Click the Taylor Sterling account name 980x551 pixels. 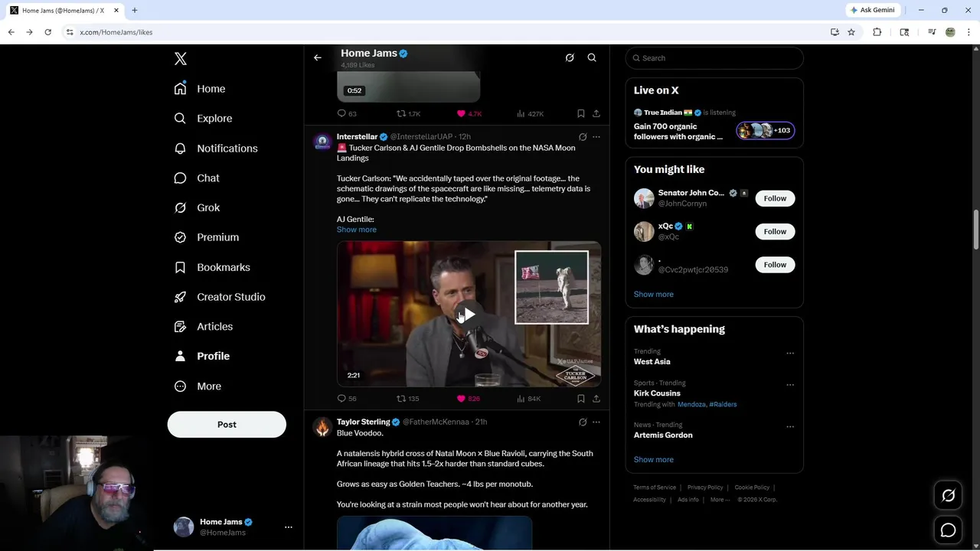pyautogui.click(x=364, y=422)
